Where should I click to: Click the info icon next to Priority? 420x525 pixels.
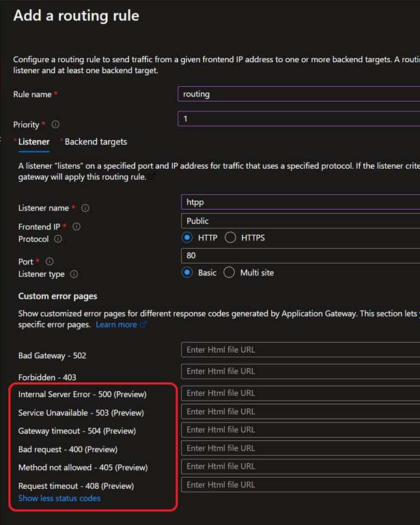point(55,125)
